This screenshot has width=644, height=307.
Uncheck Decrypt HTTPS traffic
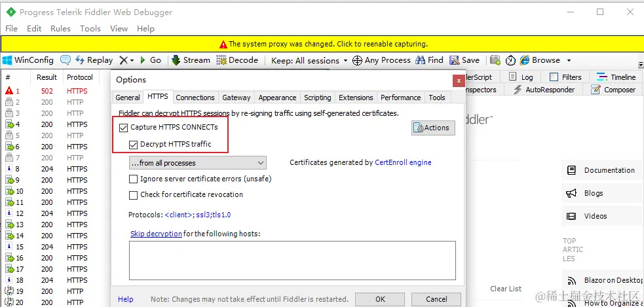(133, 145)
